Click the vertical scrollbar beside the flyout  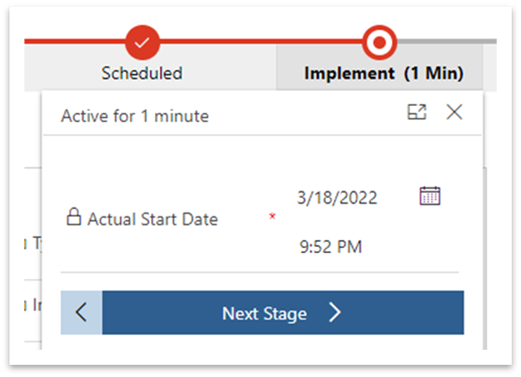485,258
